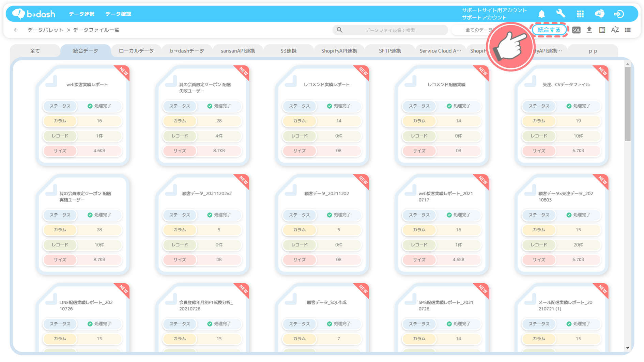Image resolution: width=644 pixels, height=362 pixels.
Task: Click the upload arrow icon
Action: coord(589,30)
